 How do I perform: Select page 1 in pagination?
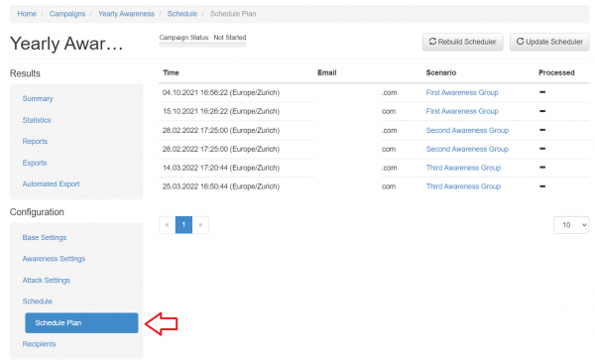pos(183,225)
